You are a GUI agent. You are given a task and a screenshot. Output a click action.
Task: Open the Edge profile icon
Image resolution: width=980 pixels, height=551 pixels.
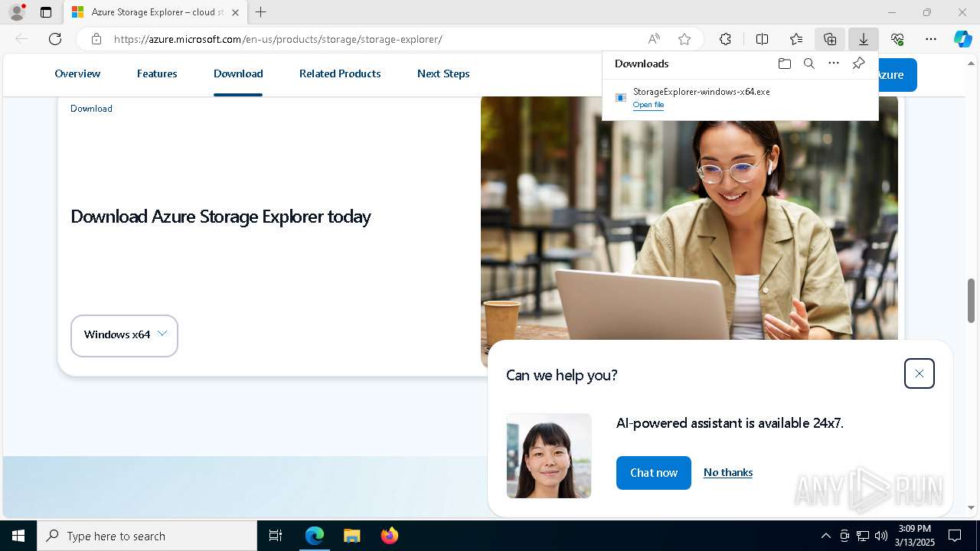click(x=17, y=12)
